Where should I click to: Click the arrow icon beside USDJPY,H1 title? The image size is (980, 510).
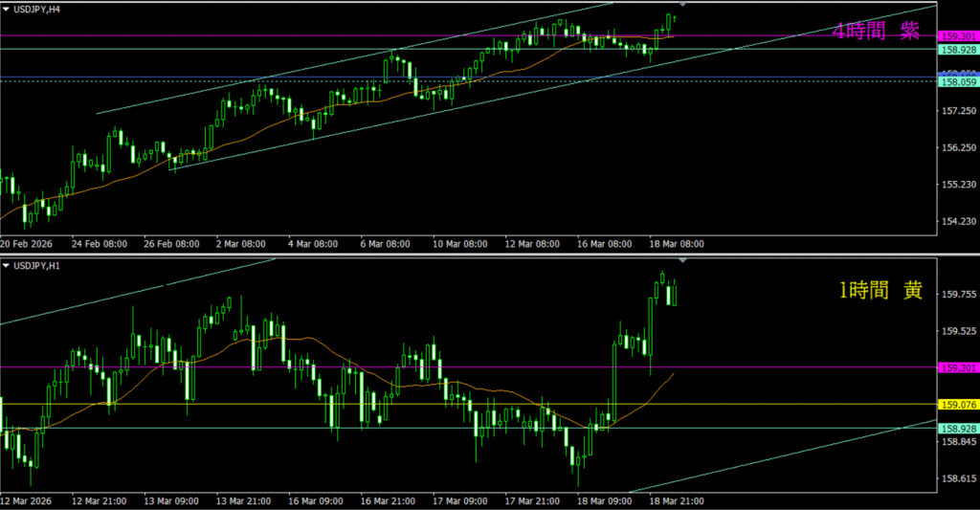pyautogui.click(x=8, y=264)
